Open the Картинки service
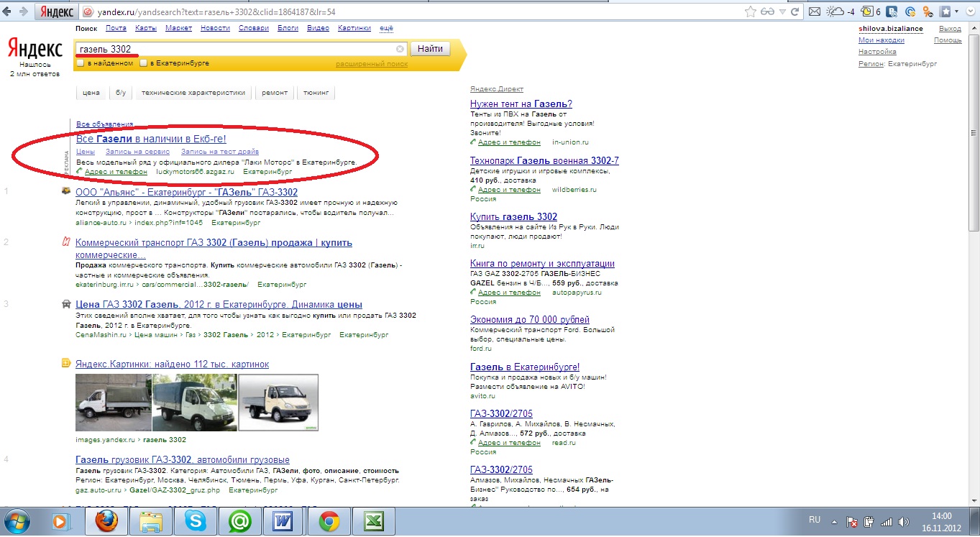980x537 pixels. click(x=354, y=28)
